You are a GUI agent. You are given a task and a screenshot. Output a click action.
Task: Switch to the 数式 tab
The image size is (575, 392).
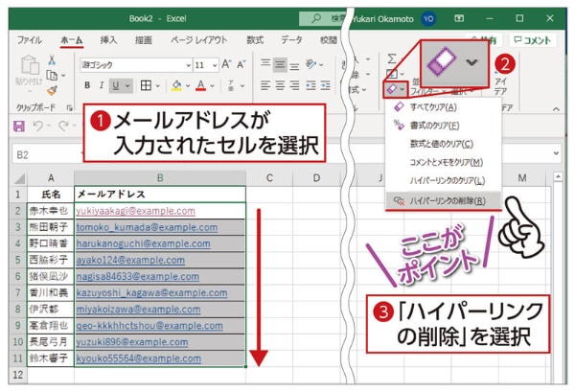point(255,40)
